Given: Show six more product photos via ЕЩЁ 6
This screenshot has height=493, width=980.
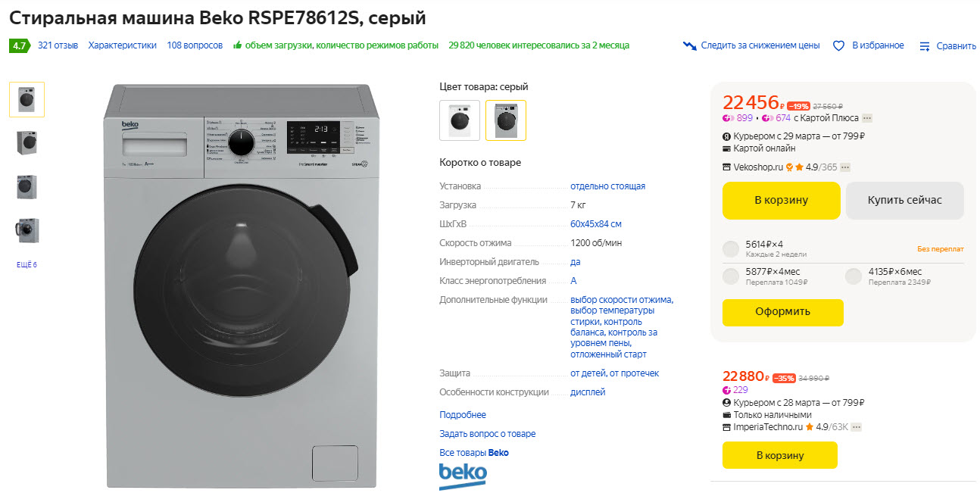Looking at the screenshot, I should pyautogui.click(x=27, y=265).
